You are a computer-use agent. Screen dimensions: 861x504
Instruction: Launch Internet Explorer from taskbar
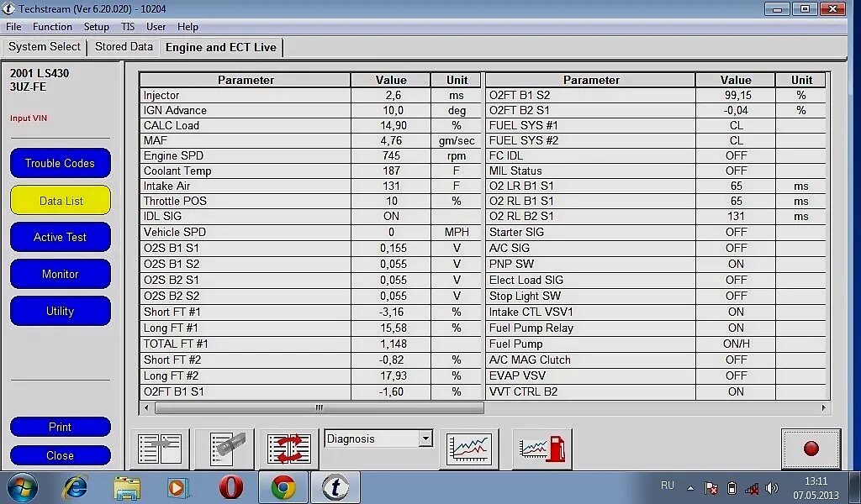coord(76,487)
